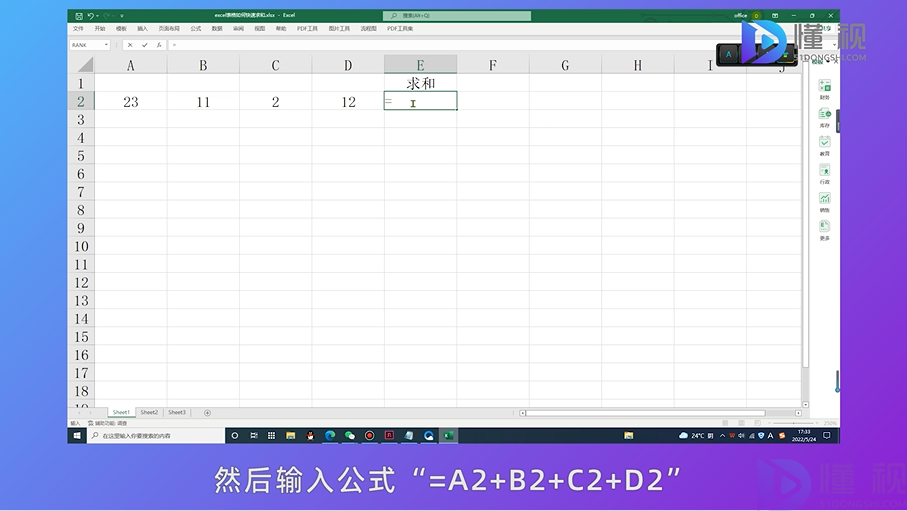The image size is (907, 511).
Task: Open the 视图 ribbon tab
Action: tap(260, 28)
